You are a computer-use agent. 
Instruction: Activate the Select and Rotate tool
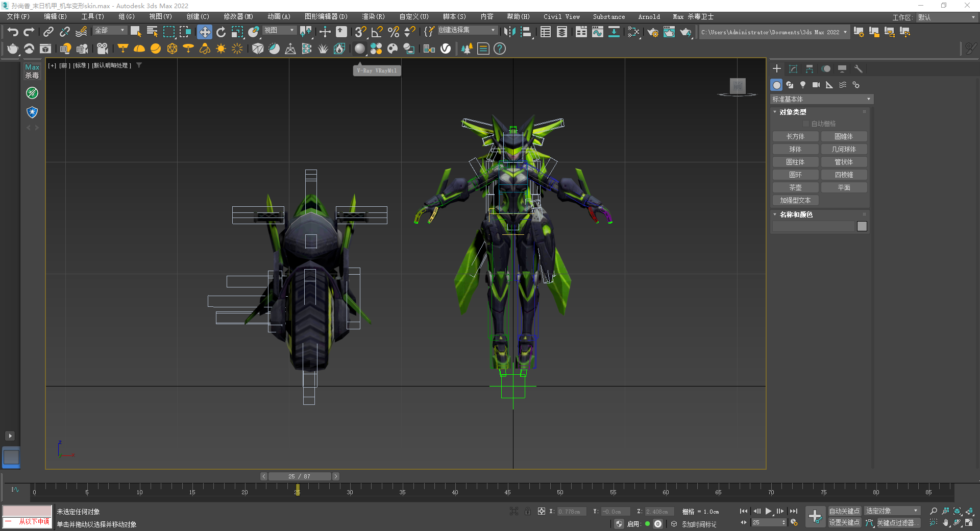[x=221, y=32]
